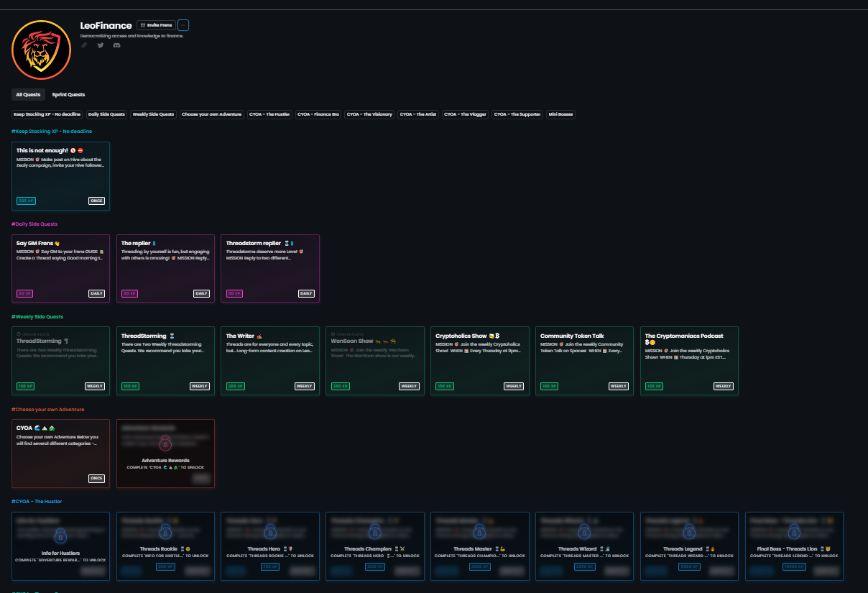Click the LeoFinance lion logo avatar
The image size is (868, 593).
[41, 50]
